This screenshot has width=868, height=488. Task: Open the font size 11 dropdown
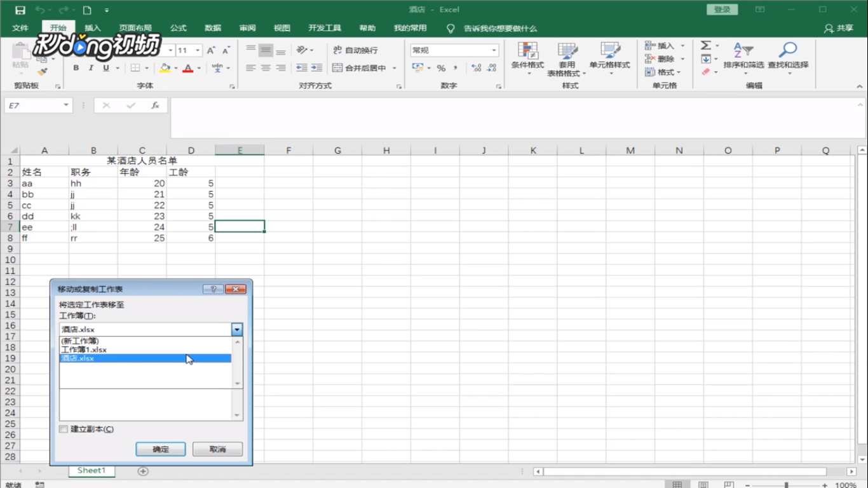click(198, 50)
